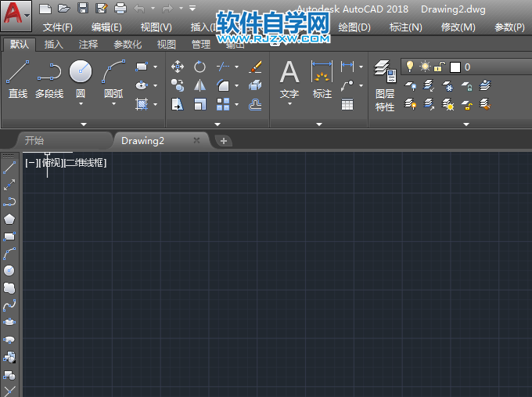This screenshot has height=397, width=532.
Task: Select the polygon tool in left toolbar
Action: tap(9, 219)
